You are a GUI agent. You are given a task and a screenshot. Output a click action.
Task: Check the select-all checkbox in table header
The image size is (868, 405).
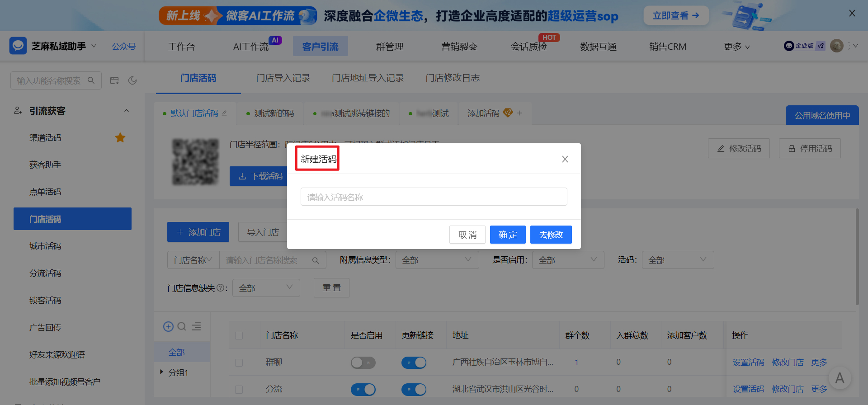click(239, 335)
